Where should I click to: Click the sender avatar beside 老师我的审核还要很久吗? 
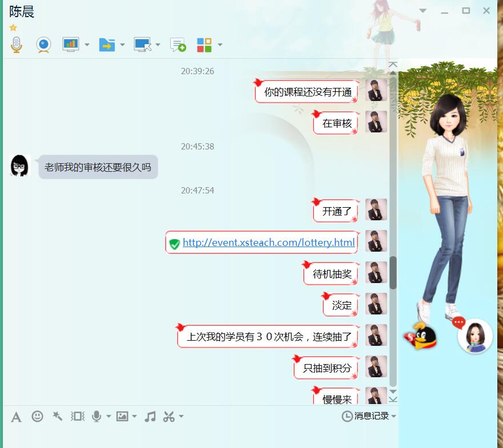[x=21, y=166]
